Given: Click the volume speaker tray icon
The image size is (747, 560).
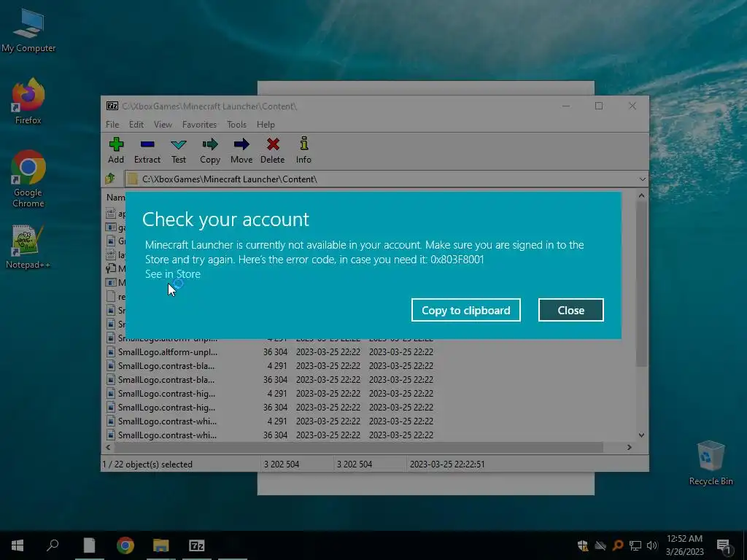Looking at the screenshot, I should [652, 545].
